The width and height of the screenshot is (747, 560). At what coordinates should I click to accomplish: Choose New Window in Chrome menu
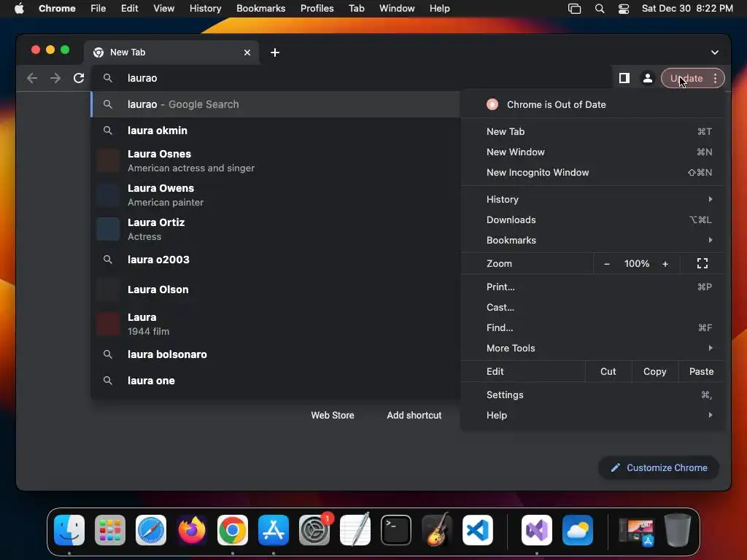click(x=592, y=152)
